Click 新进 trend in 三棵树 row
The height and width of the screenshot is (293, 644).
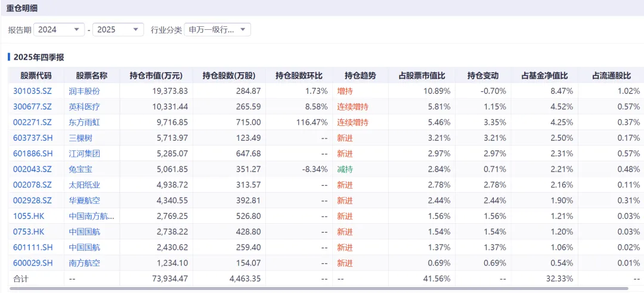(345, 138)
